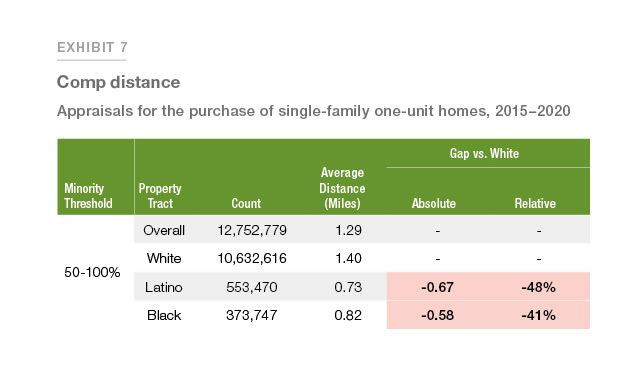Click the subtitle about single-family one-unit homes
This screenshot has width=643, height=379.
coord(314,111)
